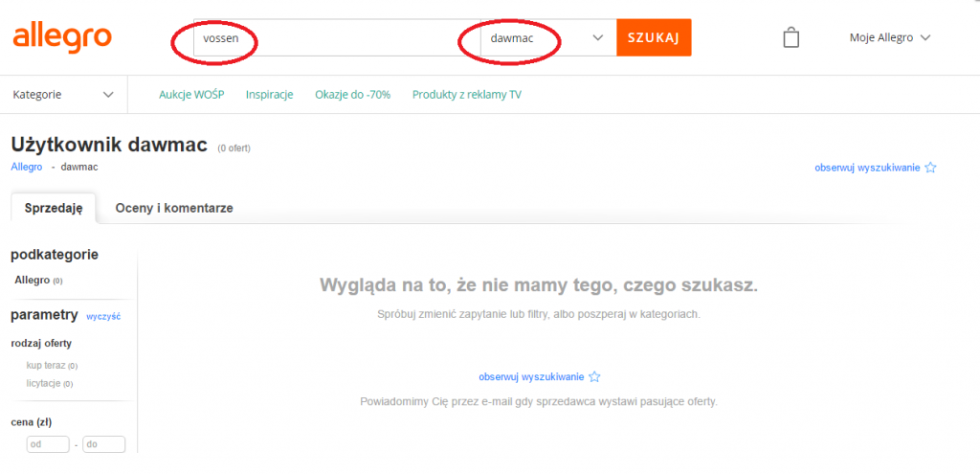Click the star beside the center 'obserwuj wyszukiwanie'

point(595,377)
